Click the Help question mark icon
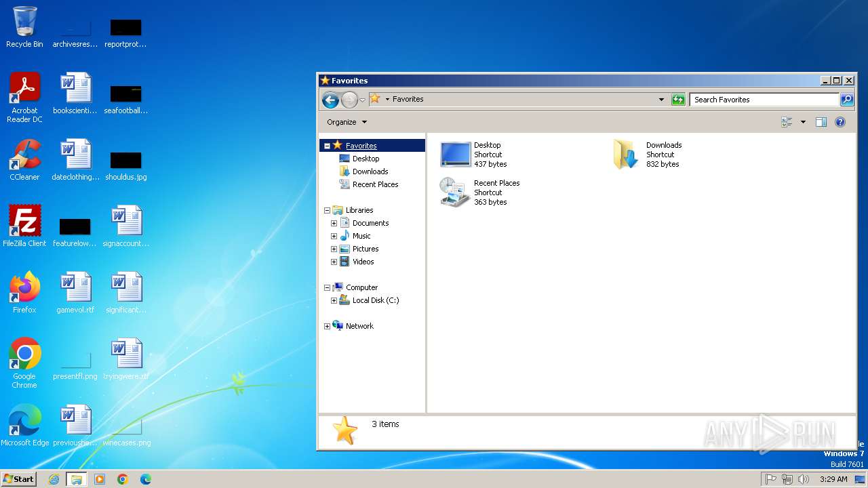Screen dimensions: 868x488 [x=840, y=122]
